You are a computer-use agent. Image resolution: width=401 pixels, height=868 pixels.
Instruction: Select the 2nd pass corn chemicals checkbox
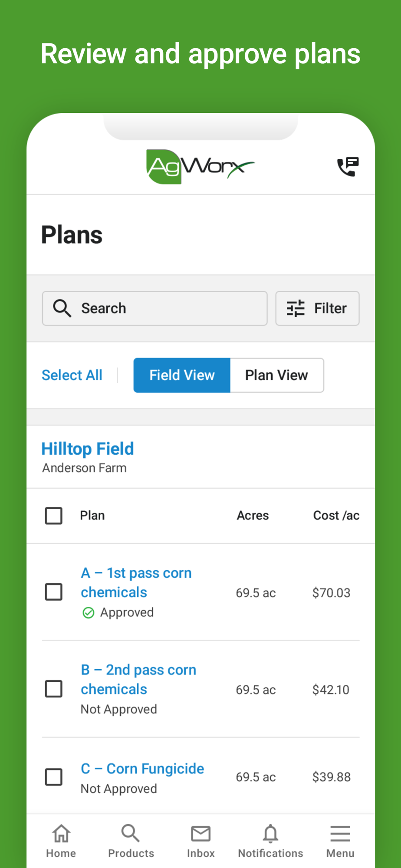point(54,689)
